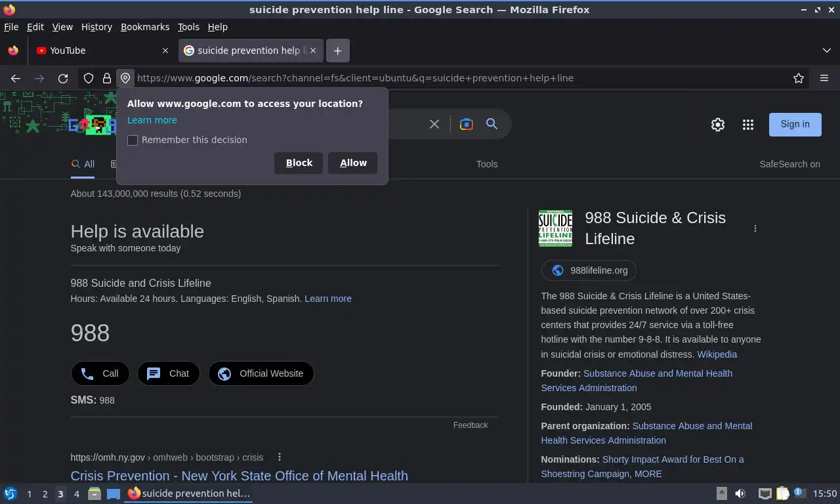
Task: Tick Remember this decision checkbox
Action: click(133, 140)
